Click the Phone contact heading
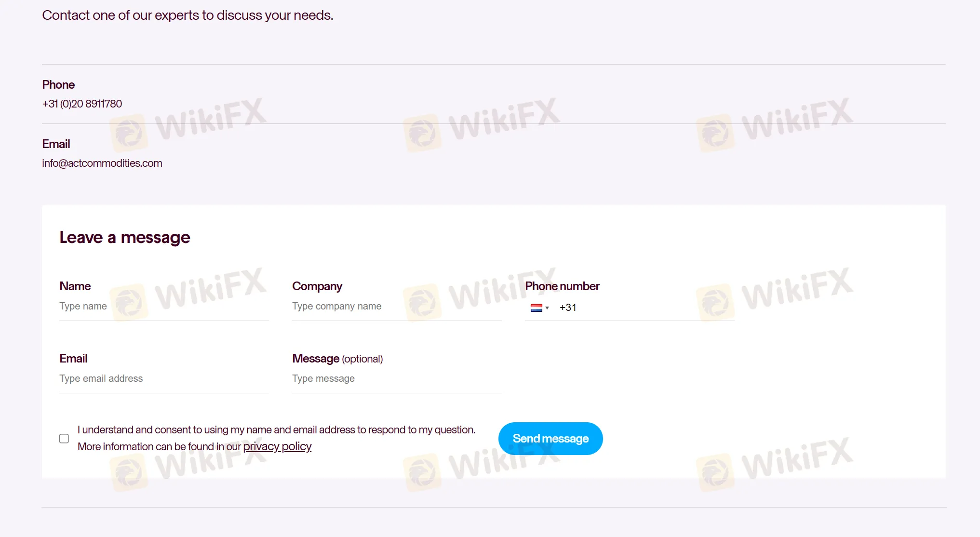980x537 pixels. click(x=58, y=85)
